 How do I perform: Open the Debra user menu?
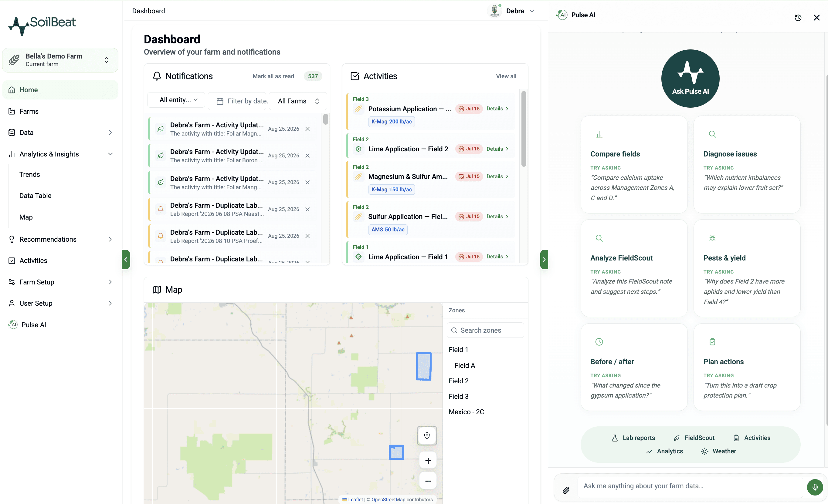[x=511, y=11]
